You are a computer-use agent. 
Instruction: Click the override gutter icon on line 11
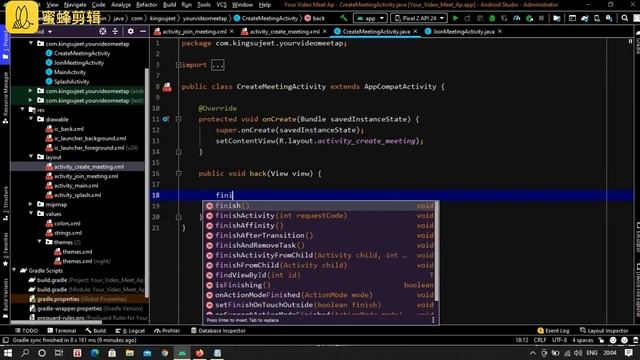(165, 119)
